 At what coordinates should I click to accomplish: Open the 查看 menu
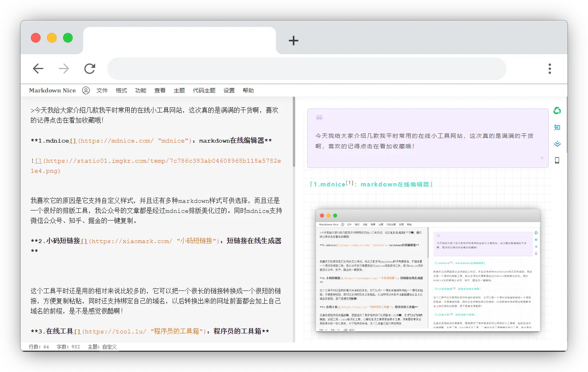click(x=160, y=90)
